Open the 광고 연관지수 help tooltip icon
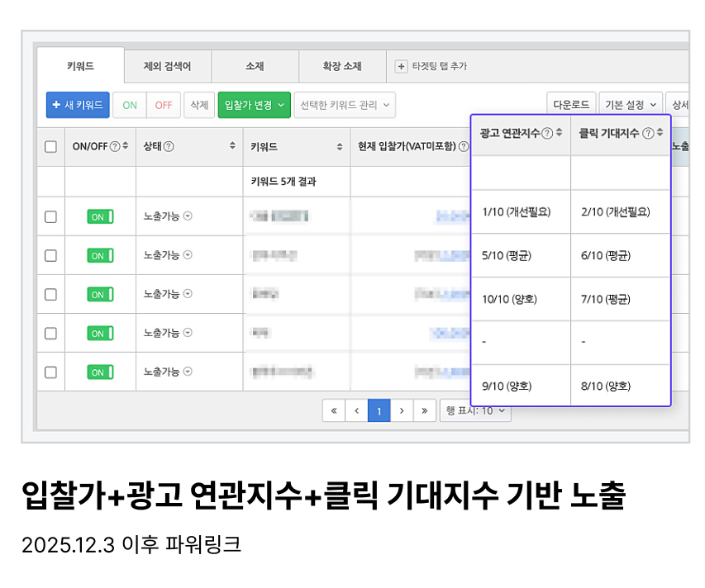This screenshot has height=588, width=705. 546,132
